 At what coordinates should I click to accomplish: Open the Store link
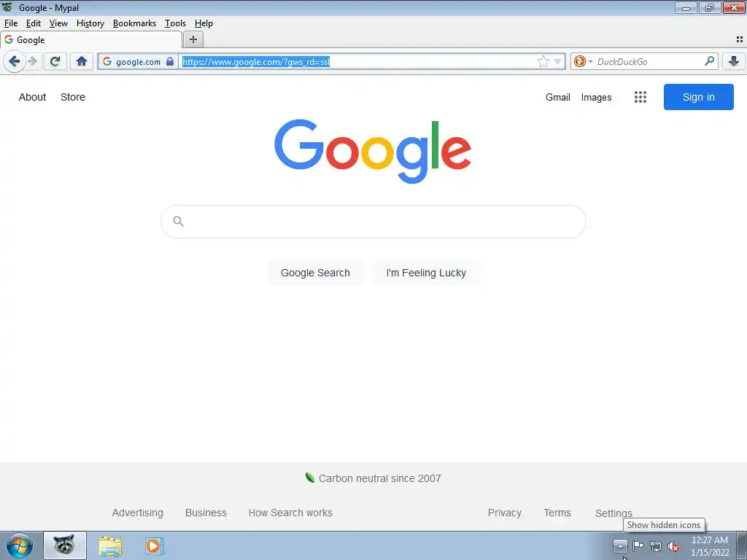[x=73, y=97]
